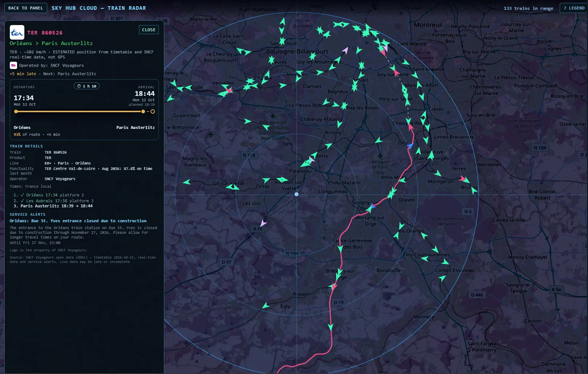Select the selected pink train at Choisy-le-Roi
Screen dimensions: 588x374
[x=411, y=127]
